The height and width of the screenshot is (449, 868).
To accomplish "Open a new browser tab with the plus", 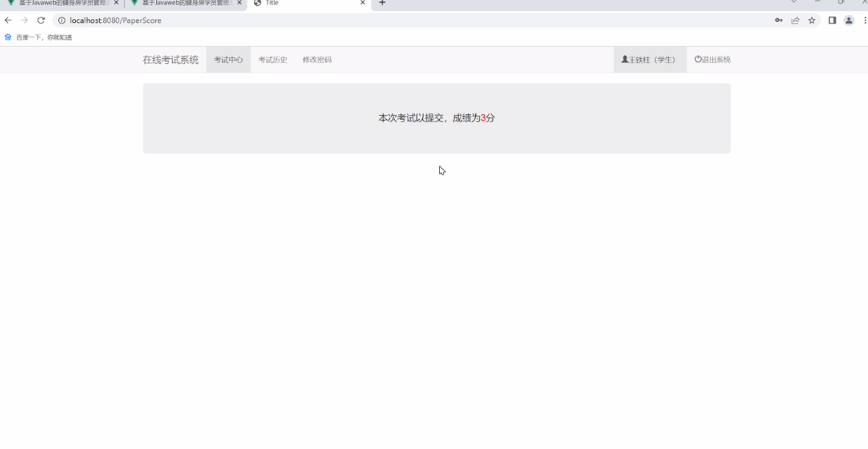I will 382,3.
